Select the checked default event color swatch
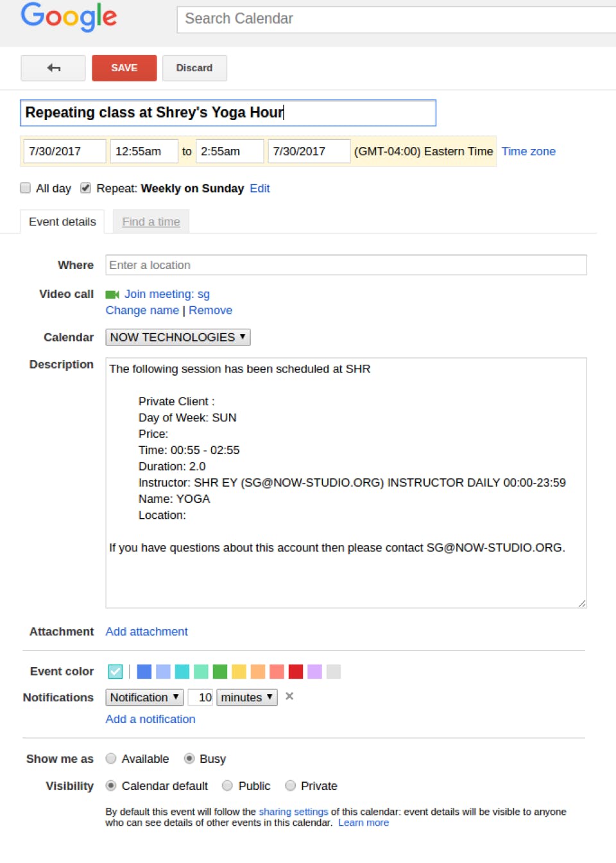This screenshot has width=616, height=863. 115,672
